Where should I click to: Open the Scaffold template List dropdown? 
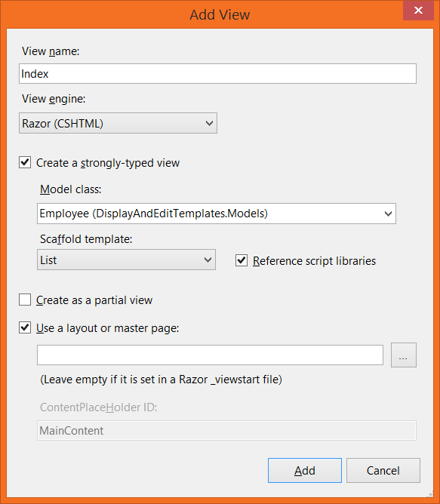tap(126, 260)
